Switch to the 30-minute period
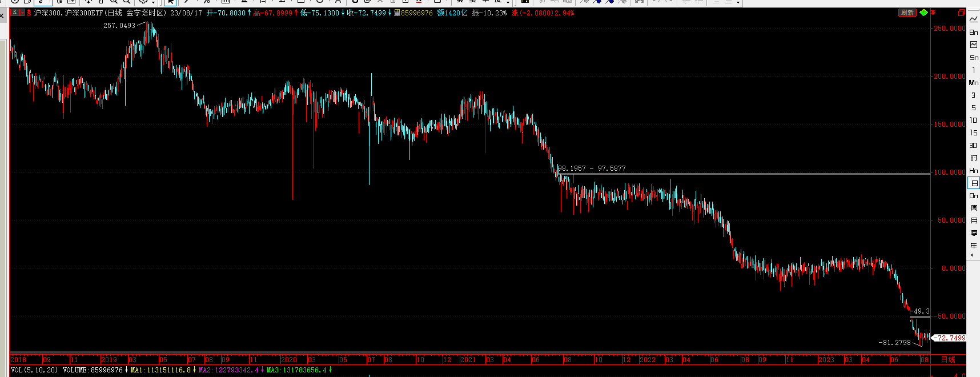Screen dimensions: 980x377 point(974,145)
